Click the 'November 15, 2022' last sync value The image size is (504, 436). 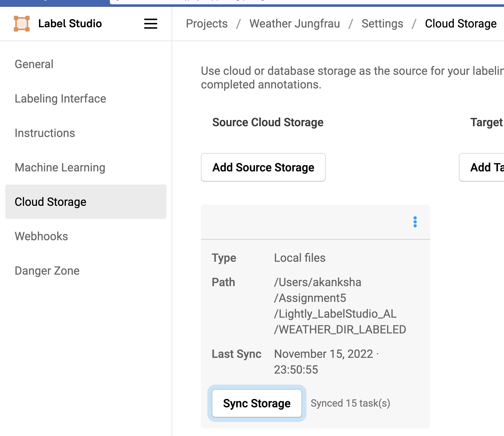pos(323,354)
